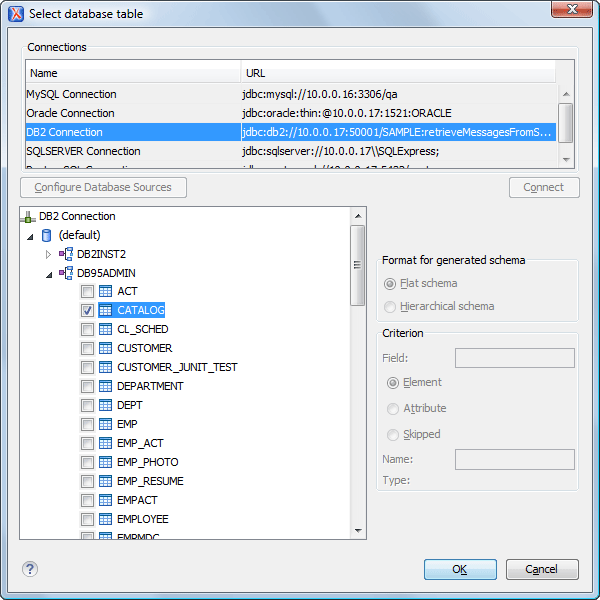Click the connections list scroll-down arrow
The image size is (600, 600).
566,159
